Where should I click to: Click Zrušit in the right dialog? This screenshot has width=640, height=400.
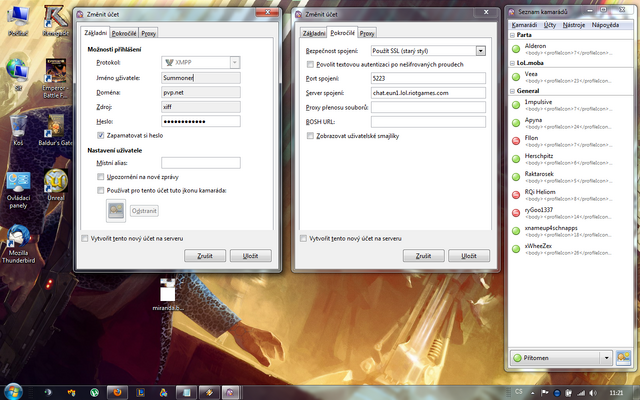click(x=423, y=256)
